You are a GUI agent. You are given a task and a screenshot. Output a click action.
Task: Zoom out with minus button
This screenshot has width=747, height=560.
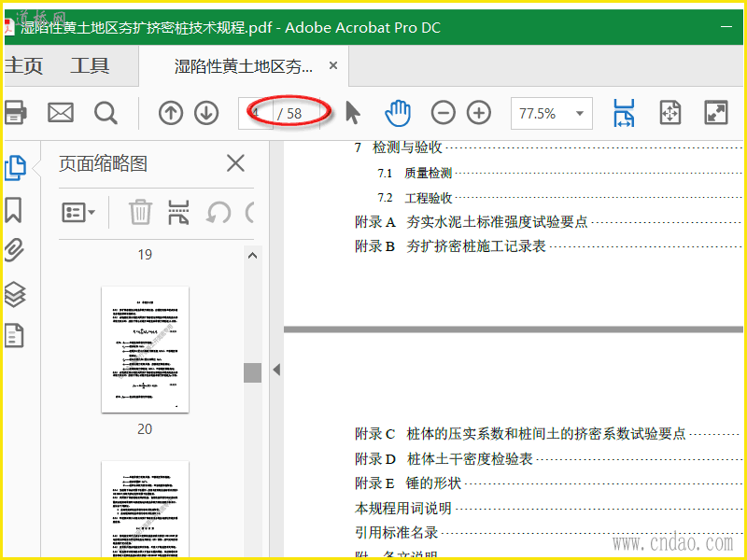click(443, 113)
